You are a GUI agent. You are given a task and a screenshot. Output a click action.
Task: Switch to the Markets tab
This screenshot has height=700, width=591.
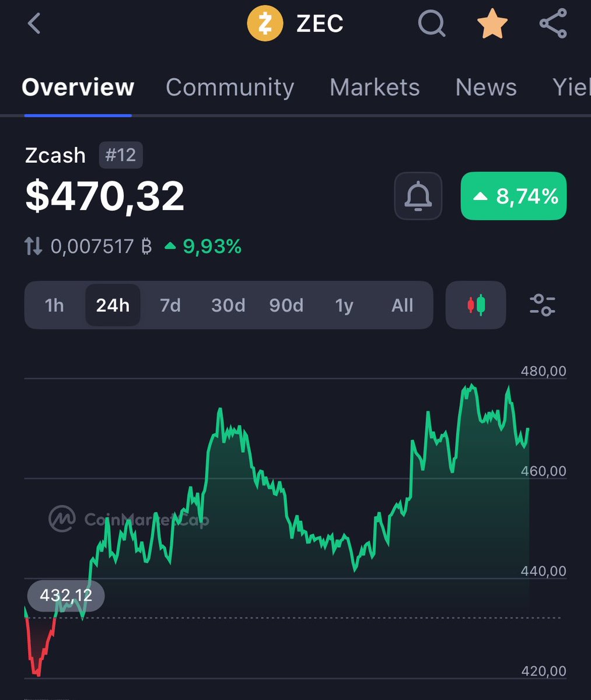click(x=375, y=87)
